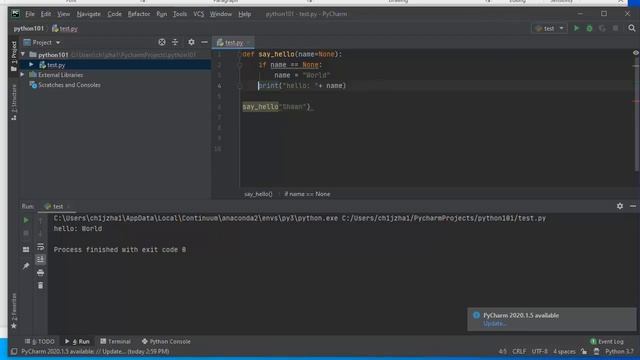Image resolution: width=640 pixels, height=360 pixels.
Task: Open the UTF-8 encoding selector
Action: [540, 351]
